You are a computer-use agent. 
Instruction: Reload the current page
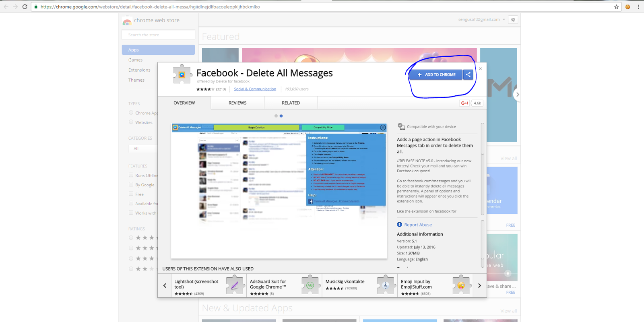click(x=25, y=7)
